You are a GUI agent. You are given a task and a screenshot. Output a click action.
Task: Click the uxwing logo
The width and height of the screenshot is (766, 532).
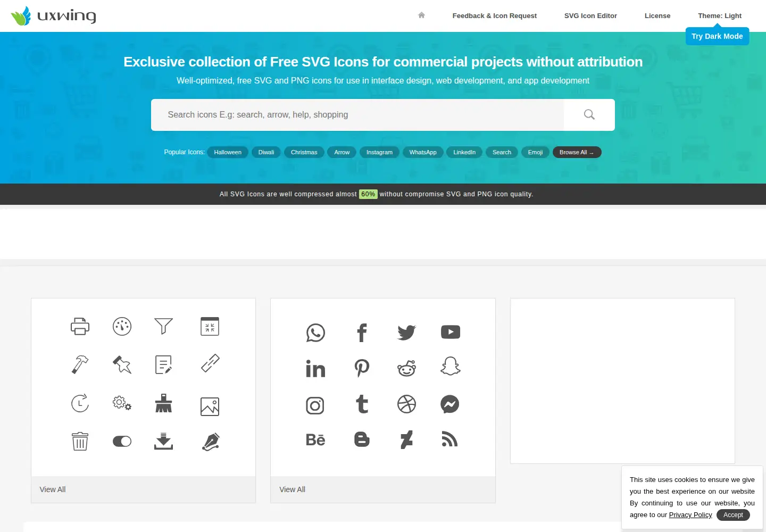(x=54, y=16)
